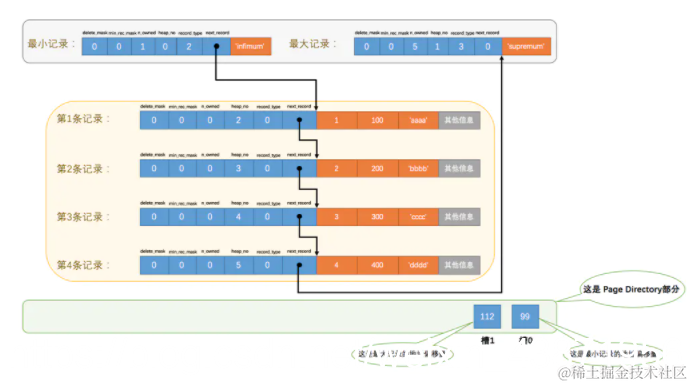The image size is (692, 386).
Task: Click heap_no value 2 in 第1条记录 row
Action: [238, 120]
